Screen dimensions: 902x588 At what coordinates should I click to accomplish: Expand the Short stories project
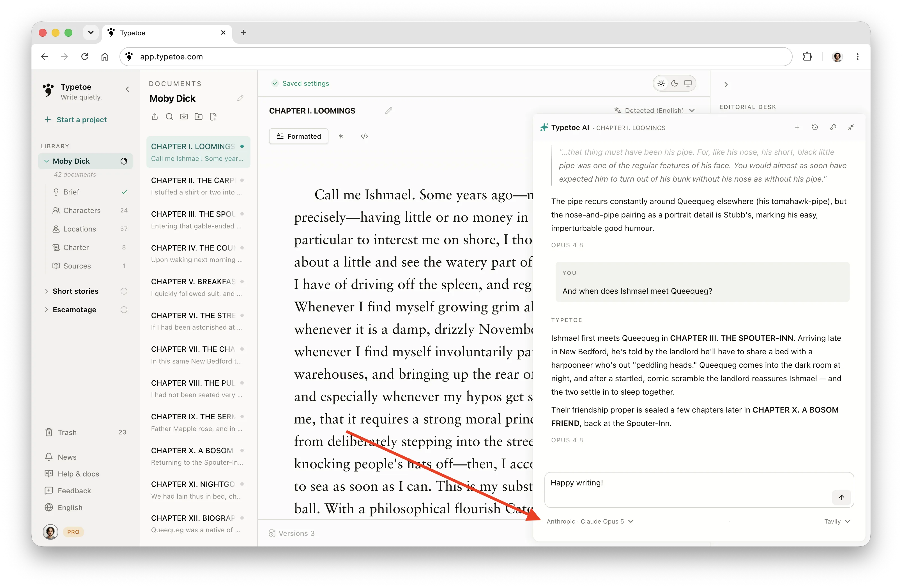[x=46, y=291]
